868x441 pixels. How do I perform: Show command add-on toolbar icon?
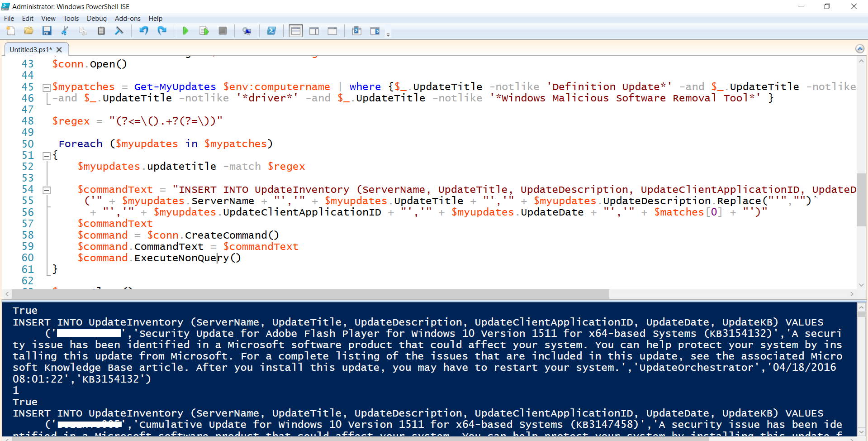coord(375,31)
